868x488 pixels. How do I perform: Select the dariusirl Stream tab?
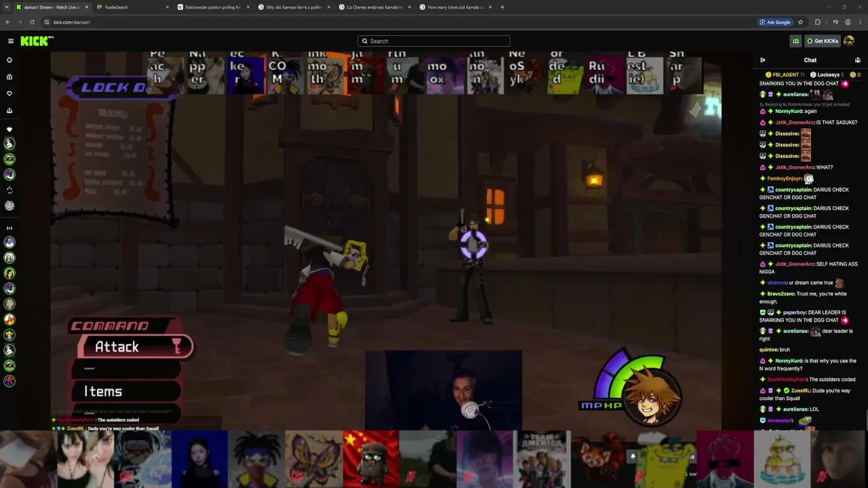pos(52,7)
